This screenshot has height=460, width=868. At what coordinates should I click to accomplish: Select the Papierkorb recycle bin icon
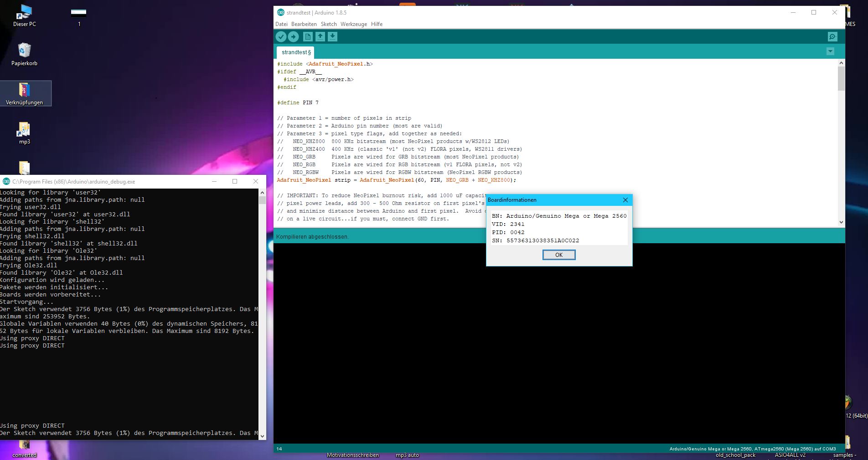tap(25, 55)
